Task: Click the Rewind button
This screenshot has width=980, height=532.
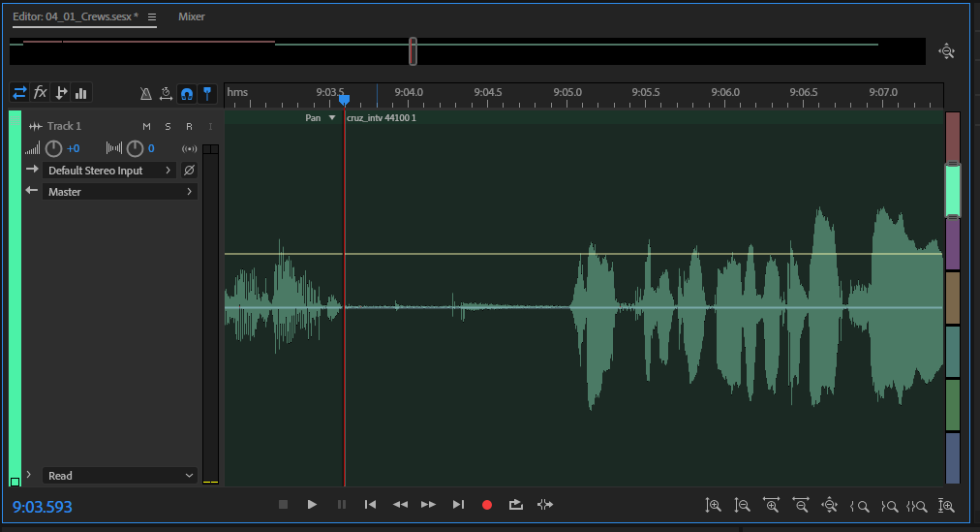Action: (400, 505)
